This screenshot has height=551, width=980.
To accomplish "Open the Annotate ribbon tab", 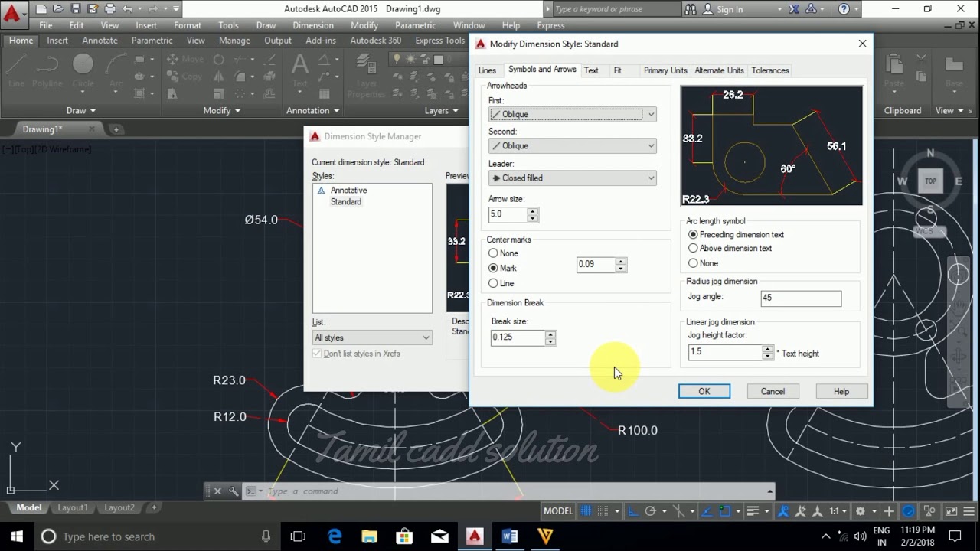I will [100, 41].
